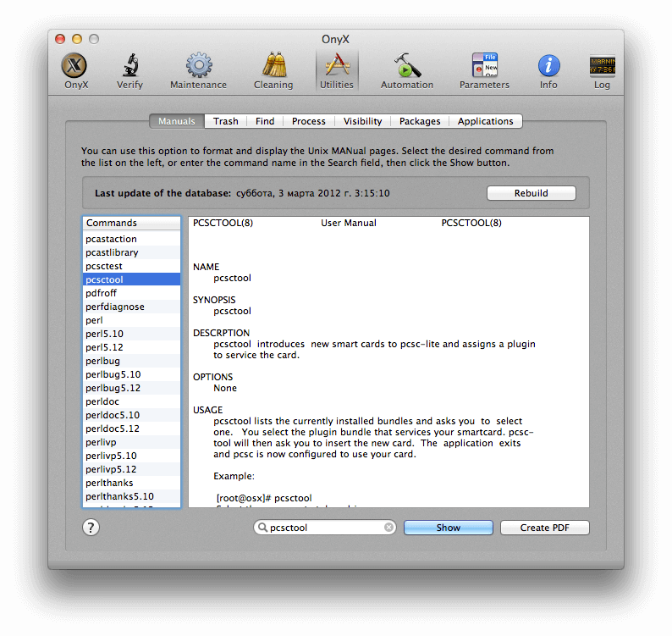672x636 pixels.
Task: Open the Parameters section
Action: (484, 71)
